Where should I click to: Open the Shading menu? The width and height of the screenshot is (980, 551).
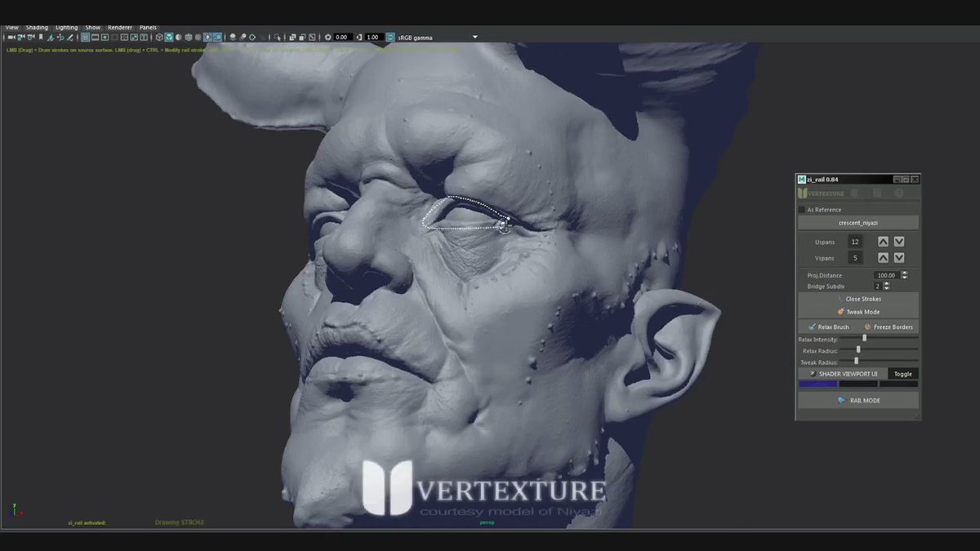click(37, 27)
